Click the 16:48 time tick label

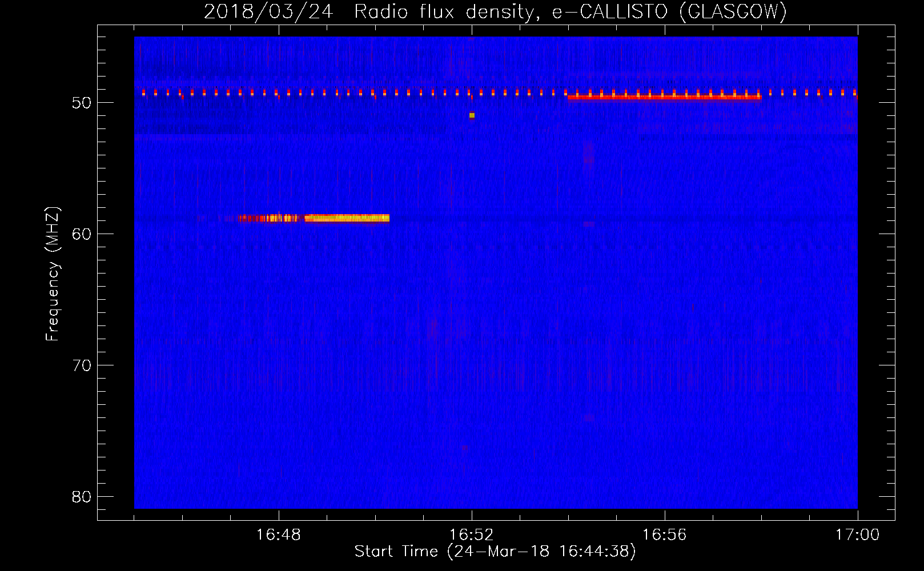tap(279, 535)
